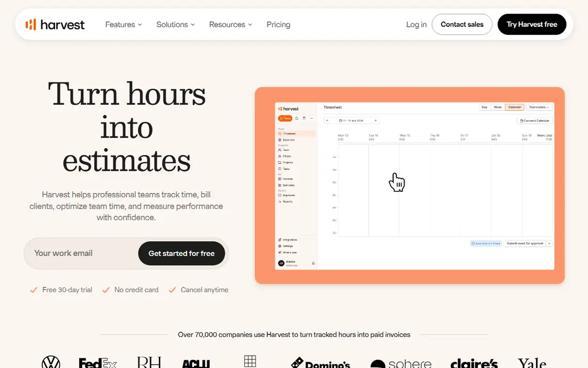Open the arrow beside Submit week for approval
The height and width of the screenshot is (368, 588).
550,243
